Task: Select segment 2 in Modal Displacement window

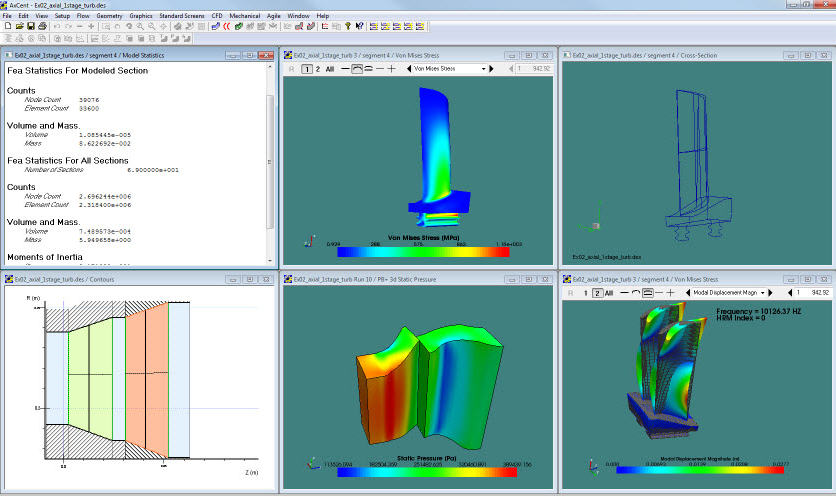Action: [x=598, y=293]
